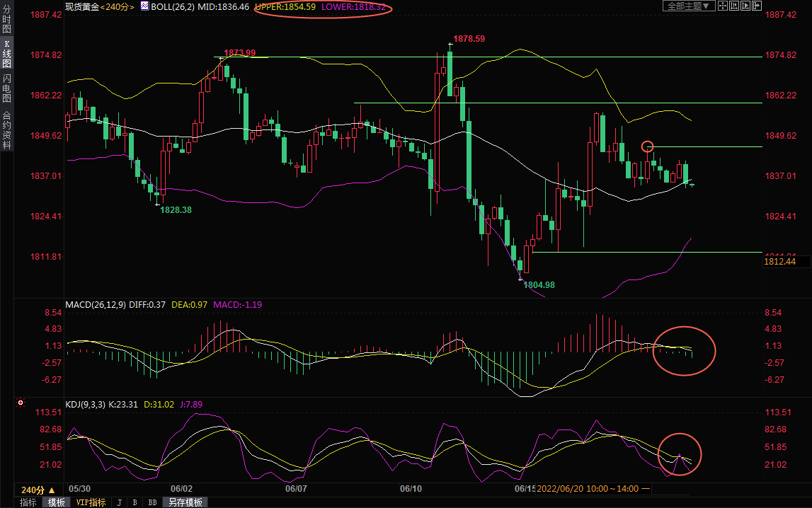This screenshot has width=812, height=508.
Task: Select the 指标 bottom tab
Action: [28, 502]
